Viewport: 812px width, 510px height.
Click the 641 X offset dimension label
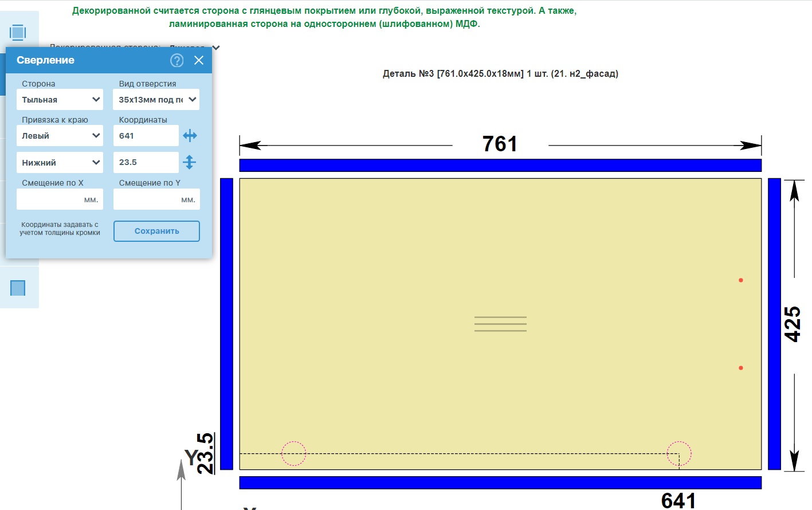[678, 501]
